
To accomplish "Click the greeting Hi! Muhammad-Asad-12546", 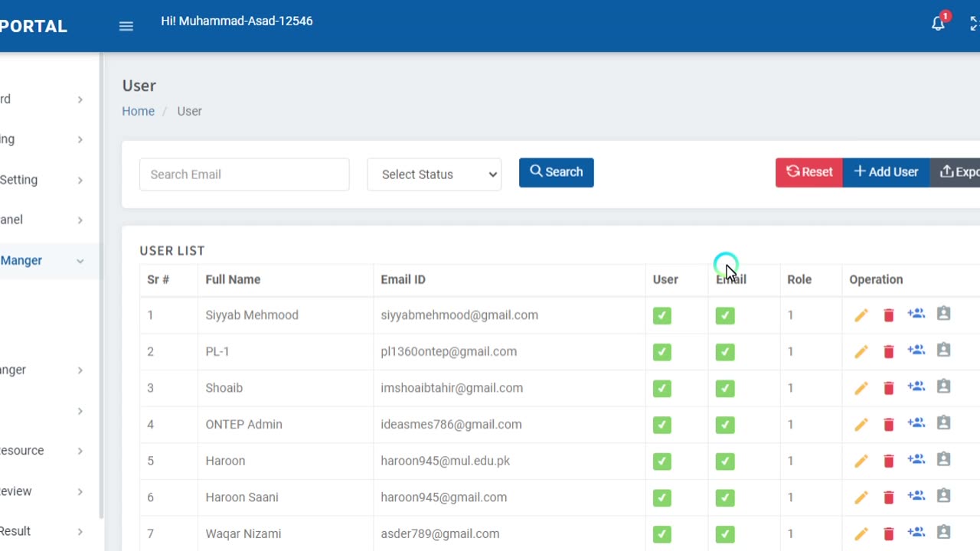I will coord(237,21).
